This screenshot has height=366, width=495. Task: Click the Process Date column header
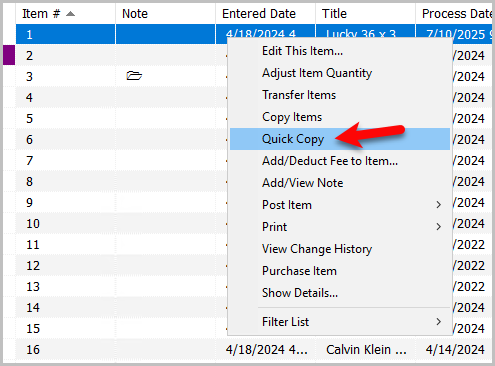click(454, 14)
